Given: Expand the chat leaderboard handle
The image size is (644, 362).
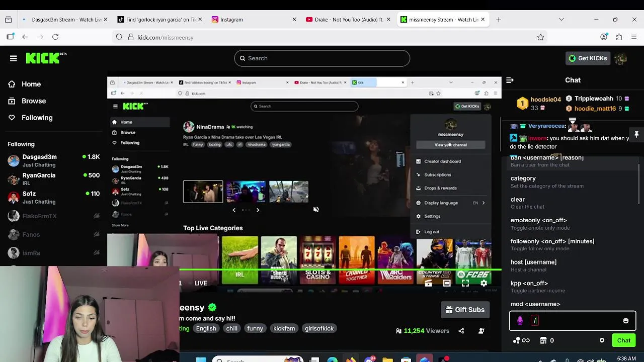Looking at the screenshot, I should pos(573,121).
